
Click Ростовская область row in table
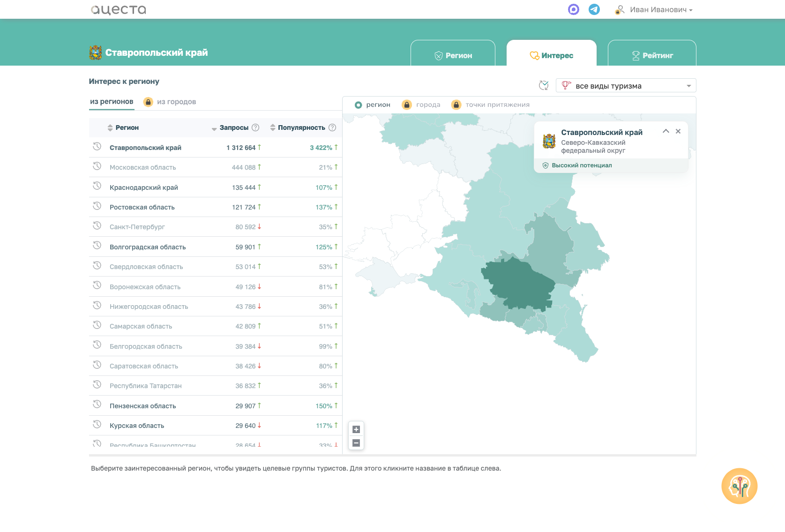pyautogui.click(x=216, y=207)
